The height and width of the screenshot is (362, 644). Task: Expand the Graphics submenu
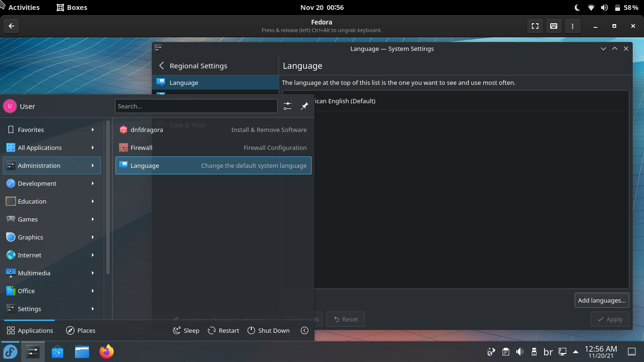click(x=52, y=237)
